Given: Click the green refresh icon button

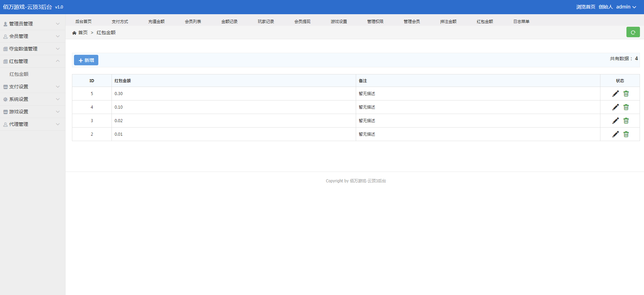Looking at the screenshot, I should pyautogui.click(x=633, y=32).
